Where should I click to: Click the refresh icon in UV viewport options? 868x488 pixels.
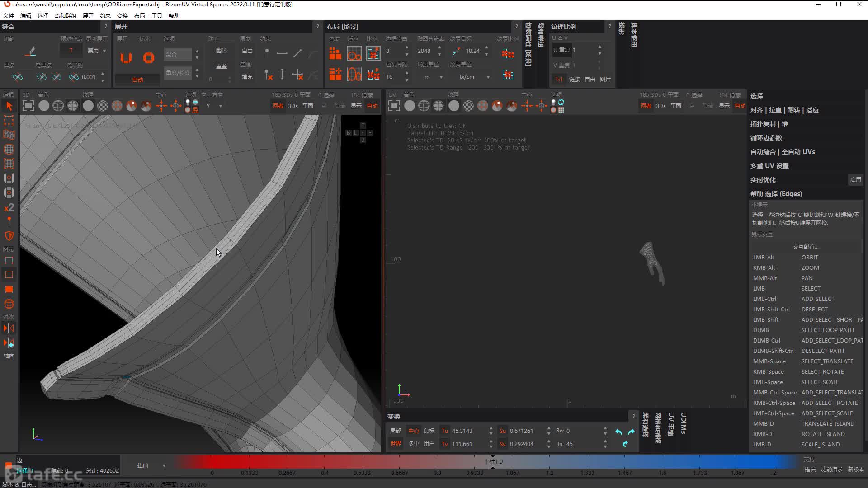(561, 103)
